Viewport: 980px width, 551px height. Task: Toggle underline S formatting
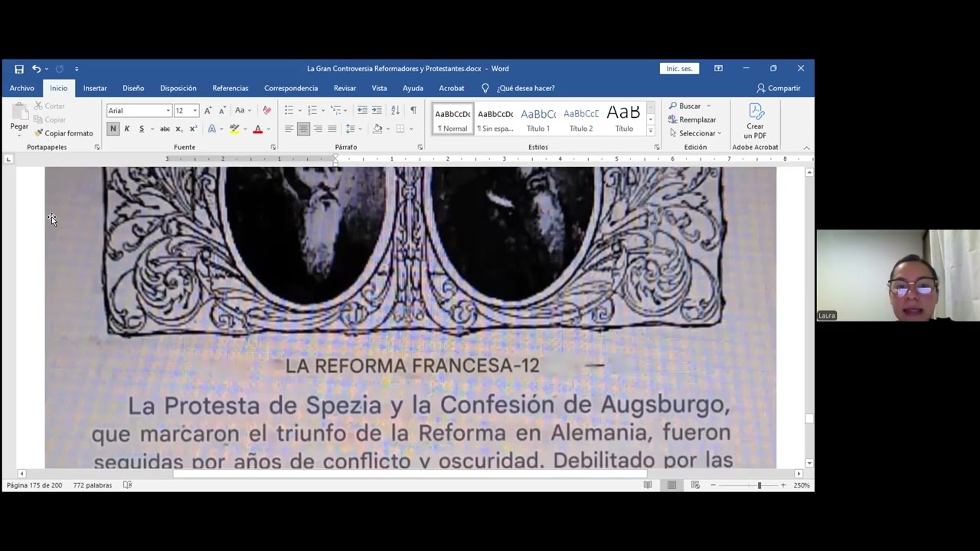(x=142, y=129)
